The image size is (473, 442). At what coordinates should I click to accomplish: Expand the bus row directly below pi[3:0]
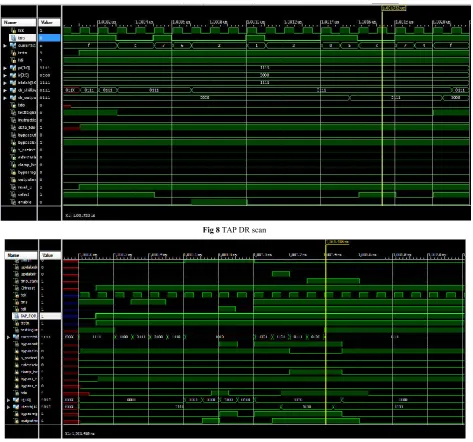[x=5, y=75]
